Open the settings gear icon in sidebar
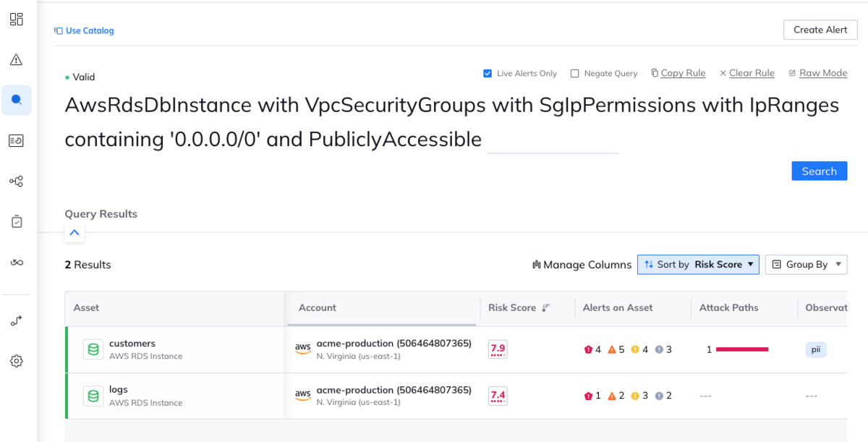The image size is (868, 442). pos(17,361)
